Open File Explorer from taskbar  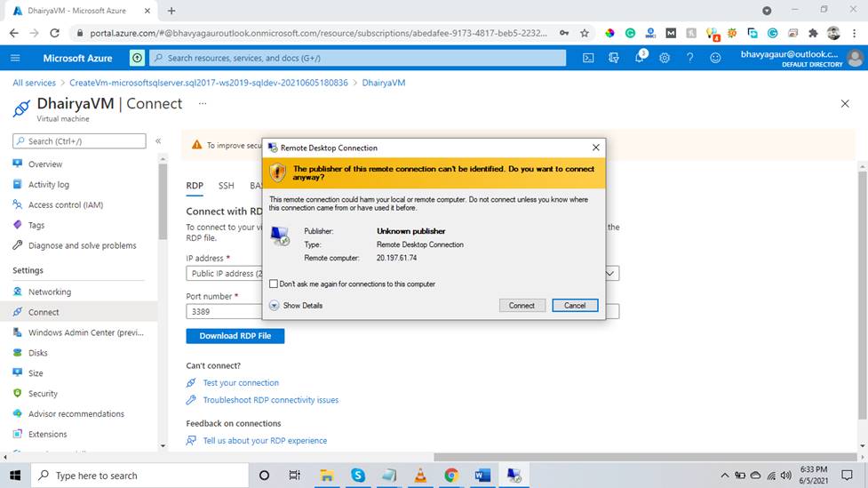(327, 476)
